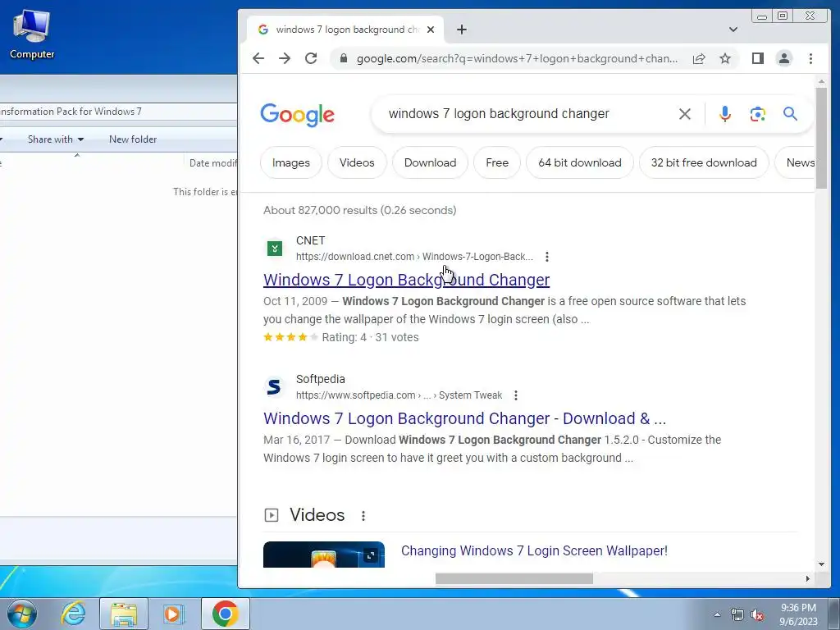The height and width of the screenshot is (630, 840).
Task: Filter results by Videos chip
Action: pyautogui.click(x=357, y=162)
